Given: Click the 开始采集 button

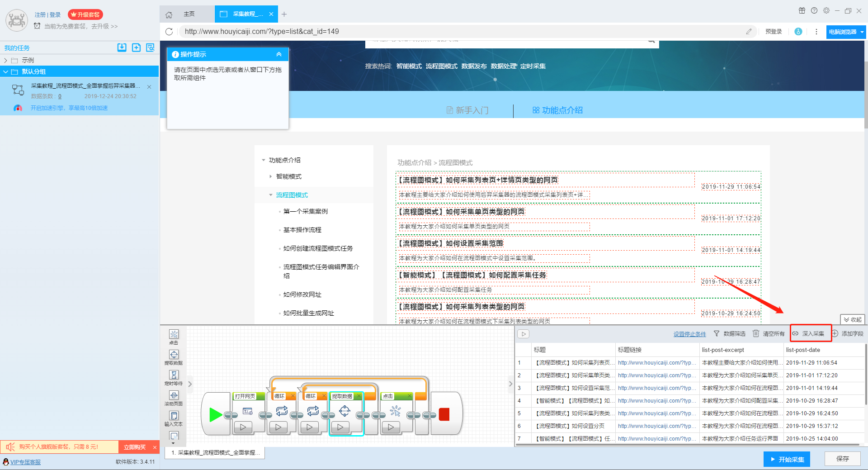Looking at the screenshot, I should pos(787,459).
